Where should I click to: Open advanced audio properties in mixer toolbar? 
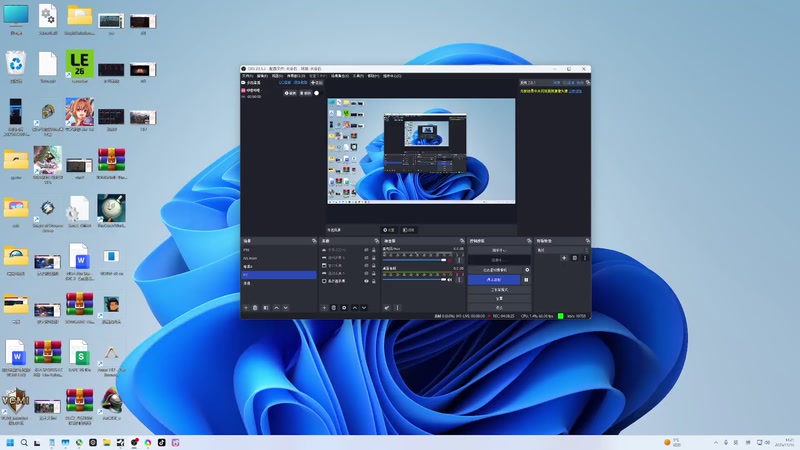387,308
